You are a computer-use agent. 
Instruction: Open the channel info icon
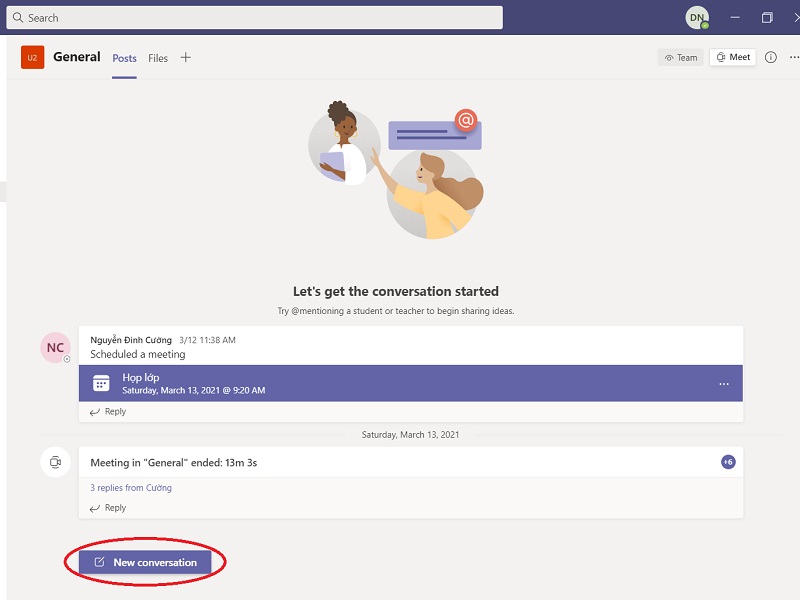(x=770, y=58)
